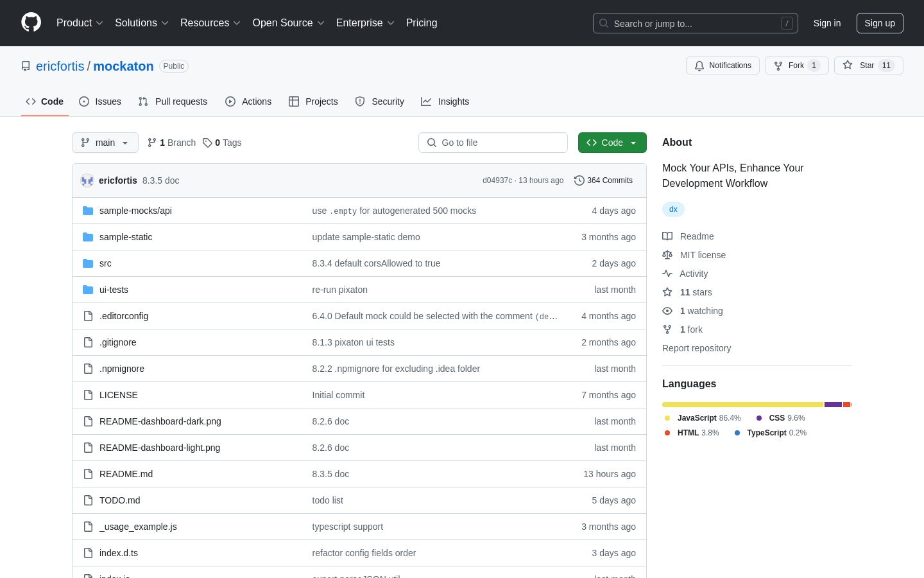Image resolution: width=924 pixels, height=578 pixels.
Task: Click Report repository link
Action: point(696,348)
